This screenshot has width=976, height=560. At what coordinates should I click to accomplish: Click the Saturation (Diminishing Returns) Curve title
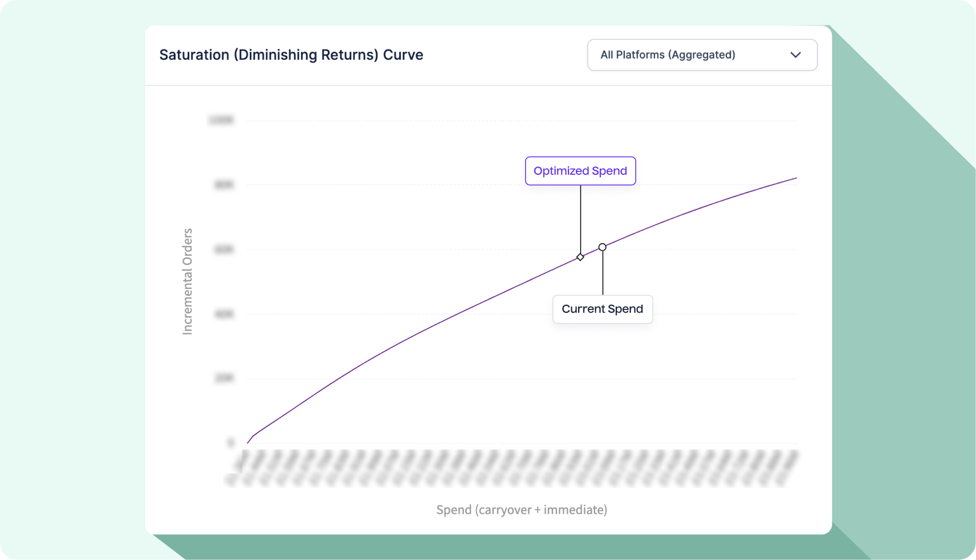(291, 55)
